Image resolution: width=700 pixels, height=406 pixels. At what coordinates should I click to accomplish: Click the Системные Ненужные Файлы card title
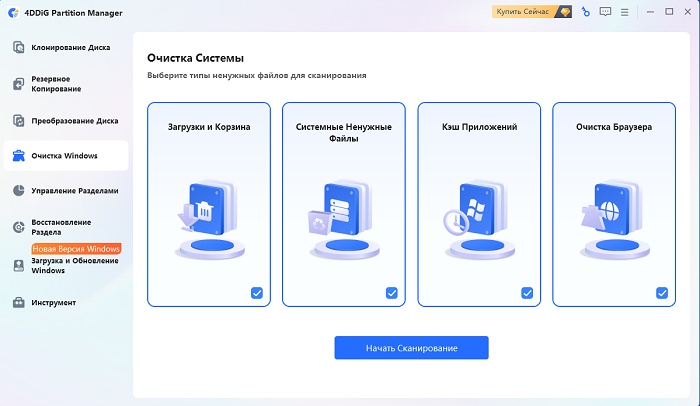tap(344, 133)
